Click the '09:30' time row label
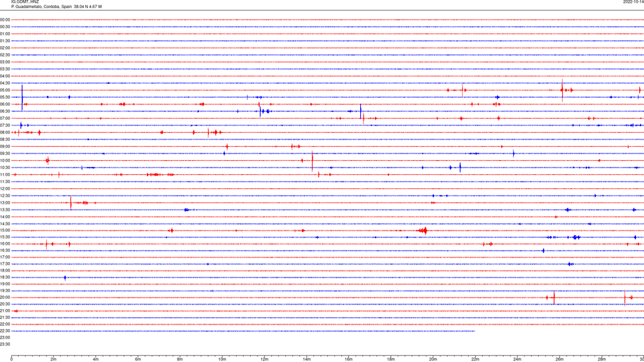644x362 pixels. click(5, 154)
